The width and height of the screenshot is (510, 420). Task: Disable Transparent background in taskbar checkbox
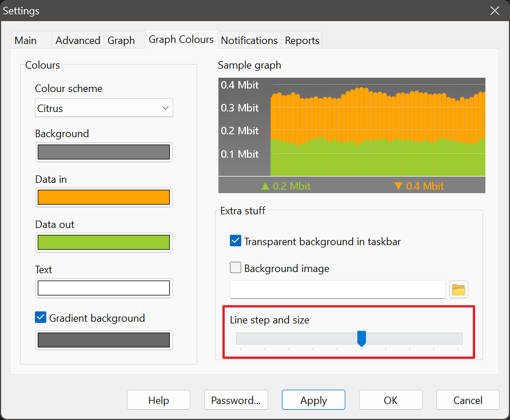pos(236,241)
